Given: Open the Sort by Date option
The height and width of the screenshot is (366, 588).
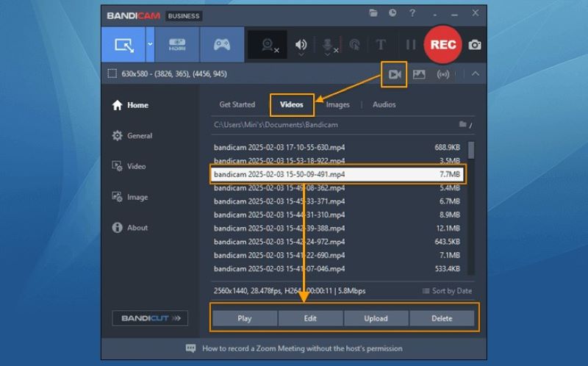Looking at the screenshot, I should [447, 291].
